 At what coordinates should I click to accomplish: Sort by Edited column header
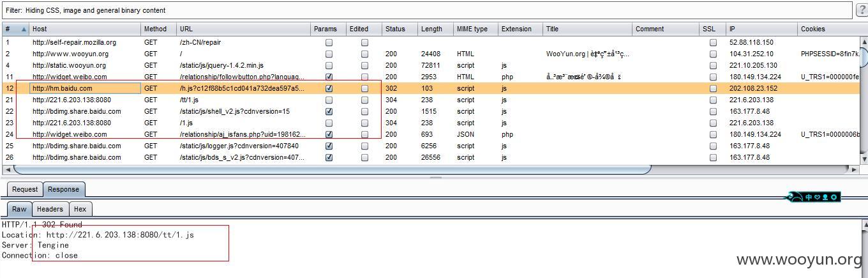point(364,29)
